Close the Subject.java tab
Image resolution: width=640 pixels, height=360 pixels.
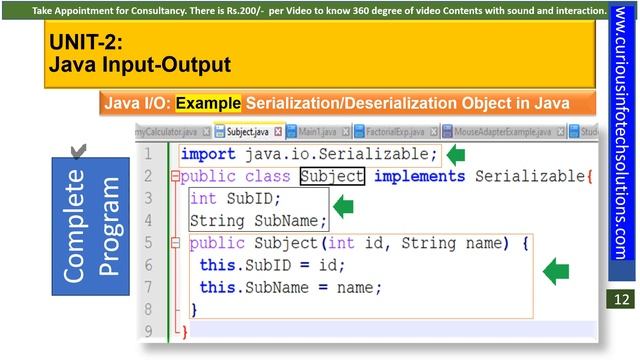(278, 132)
